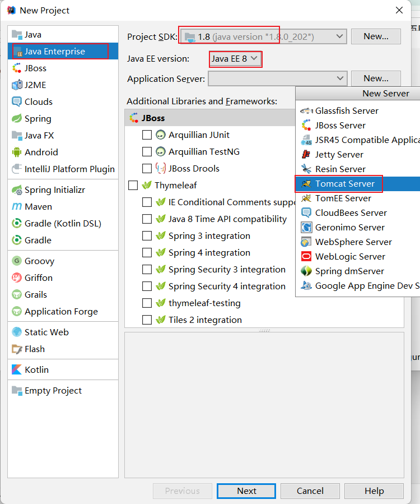The image size is (420, 504).
Task: Choose JBoss Server from the menu
Action: pyautogui.click(x=357, y=126)
